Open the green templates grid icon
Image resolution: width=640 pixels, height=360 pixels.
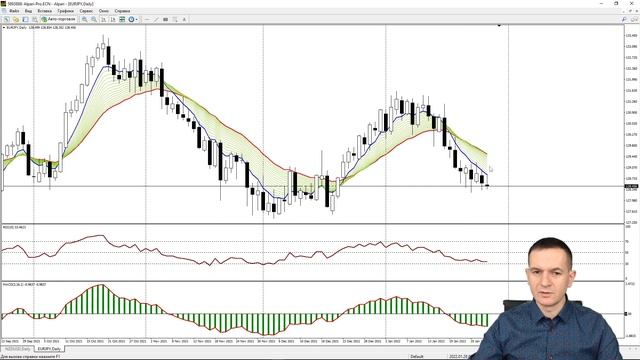coord(122,19)
